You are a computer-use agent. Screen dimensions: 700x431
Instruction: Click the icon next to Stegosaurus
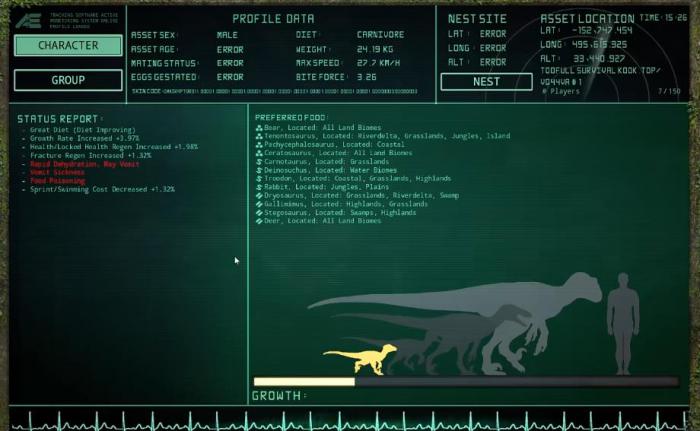[259, 213]
